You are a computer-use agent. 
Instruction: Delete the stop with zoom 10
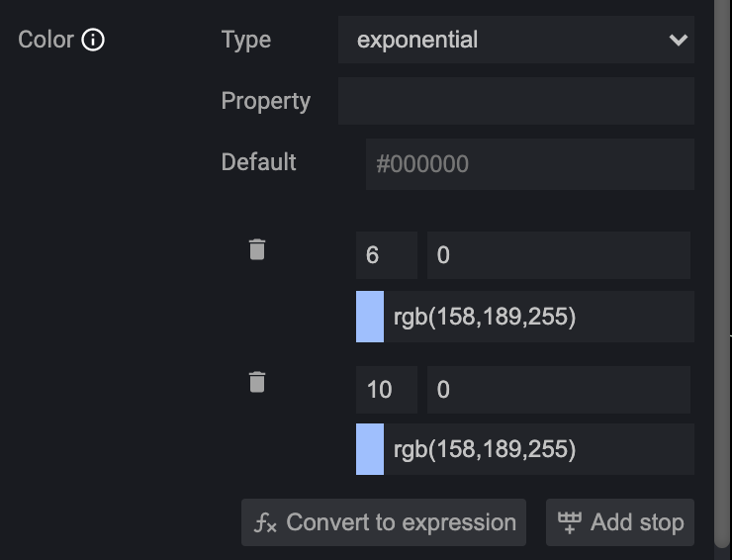click(257, 382)
